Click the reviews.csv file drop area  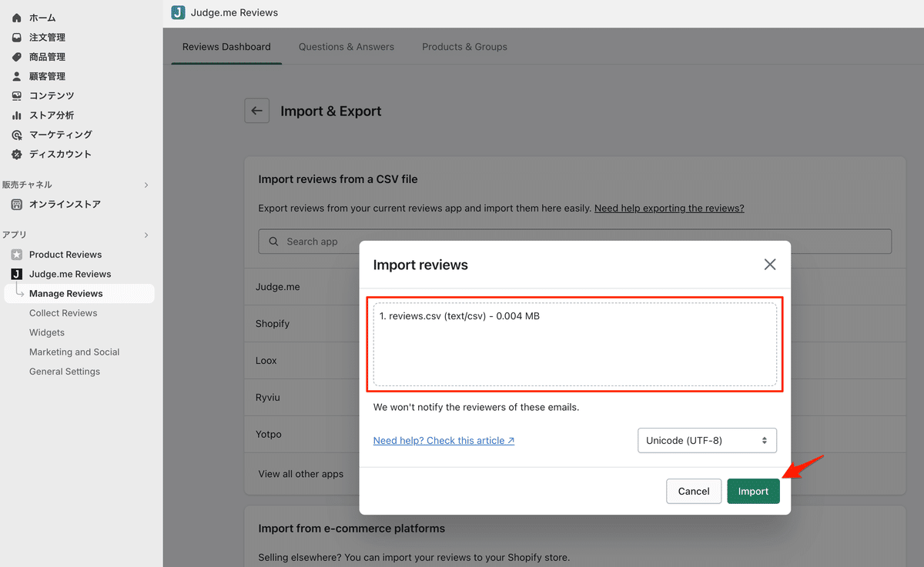coord(575,345)
